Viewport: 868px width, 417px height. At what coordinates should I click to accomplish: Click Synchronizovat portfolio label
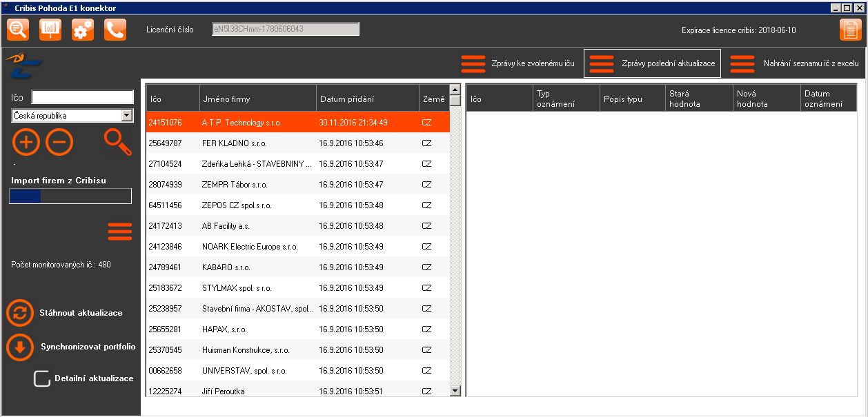(x=88, y=347)
